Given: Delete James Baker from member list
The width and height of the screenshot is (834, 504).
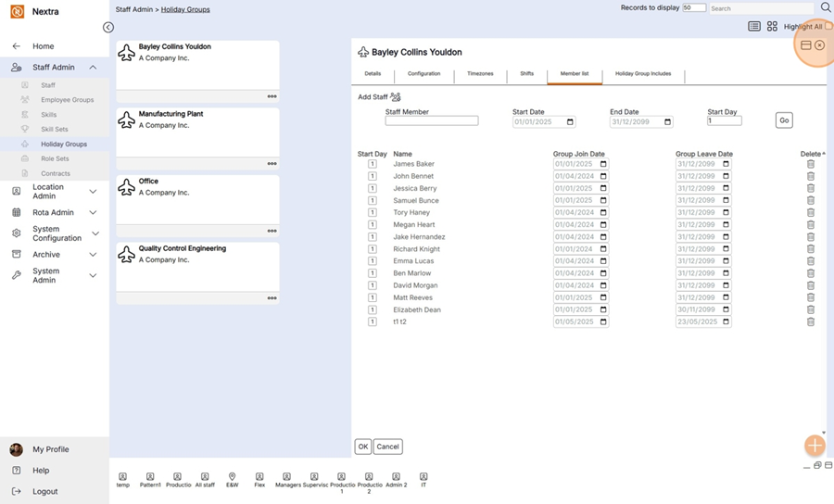Looking at the screenshot, I should (x=811, y=164).
